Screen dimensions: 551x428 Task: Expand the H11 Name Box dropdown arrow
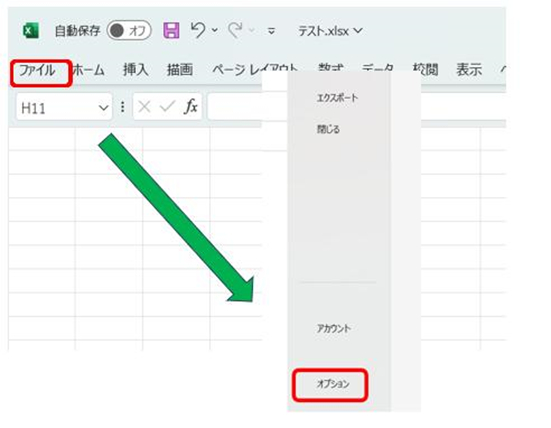(103, 108)
